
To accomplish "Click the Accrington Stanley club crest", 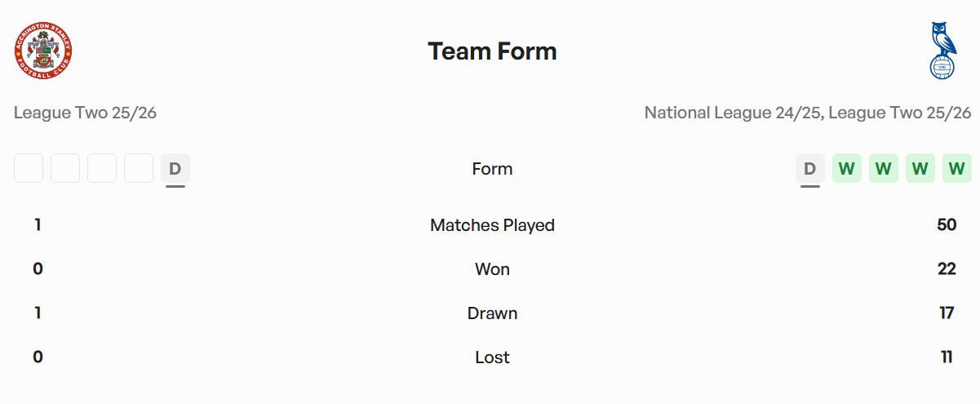I will 43,51.
